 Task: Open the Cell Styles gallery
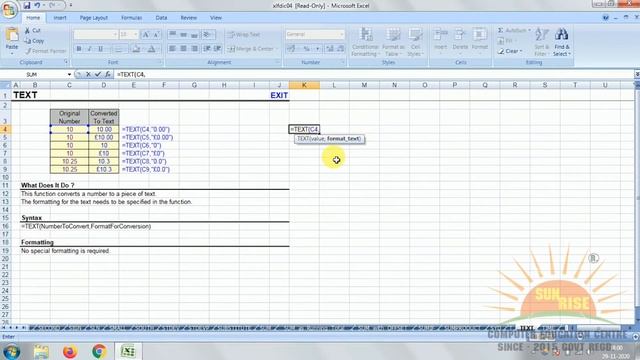(x=416, y=42)
